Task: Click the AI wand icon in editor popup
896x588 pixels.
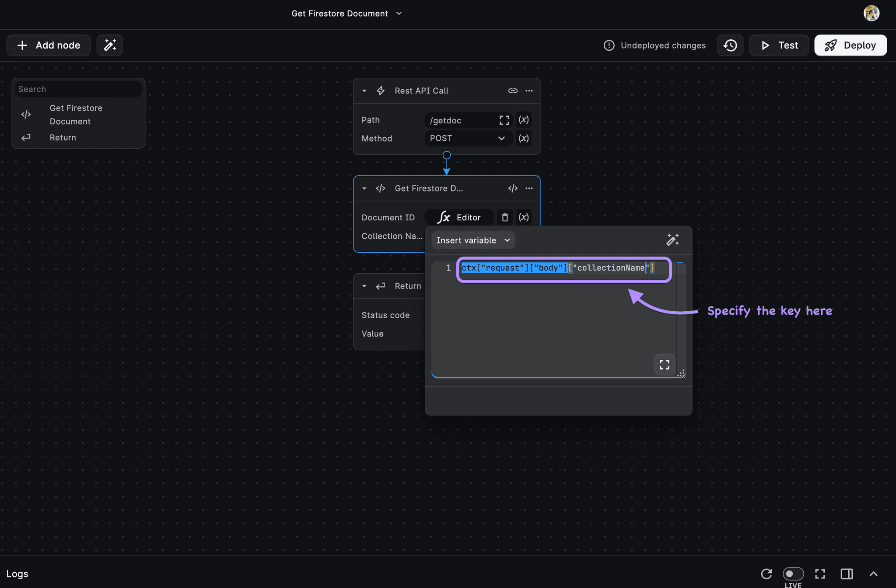Action: point(672,240)
